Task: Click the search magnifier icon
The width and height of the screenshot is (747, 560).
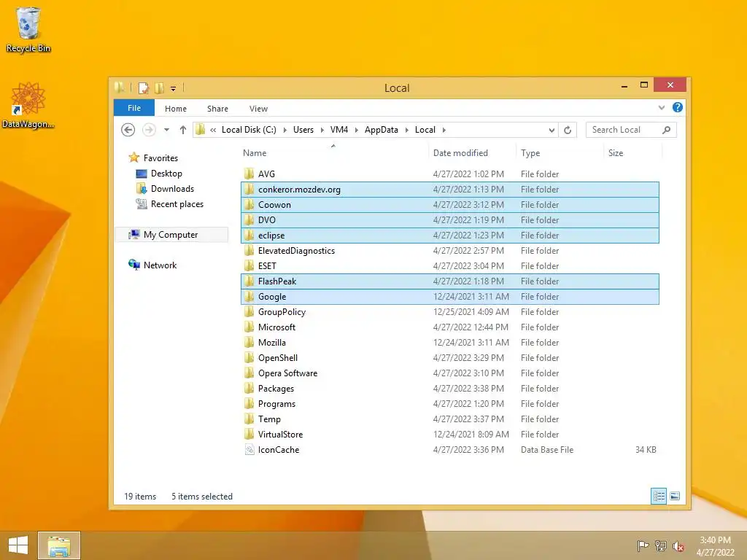Action: coord(667,130)
